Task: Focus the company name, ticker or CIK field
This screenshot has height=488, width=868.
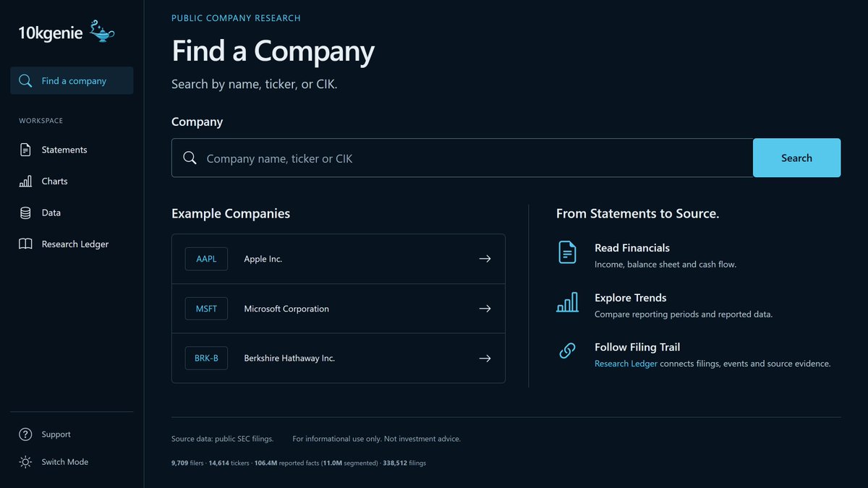Action: (462, 158)
